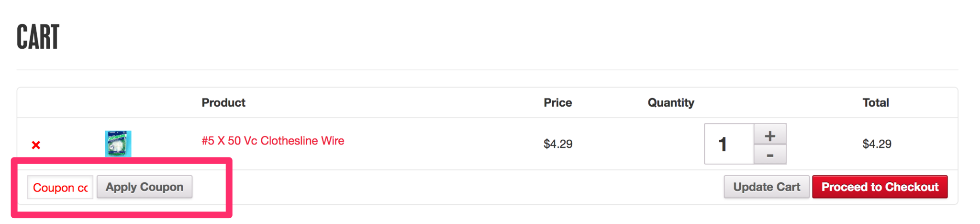Click the Quantity column header
The width and height of the screenshot is (980, 224).
(671, 102)
